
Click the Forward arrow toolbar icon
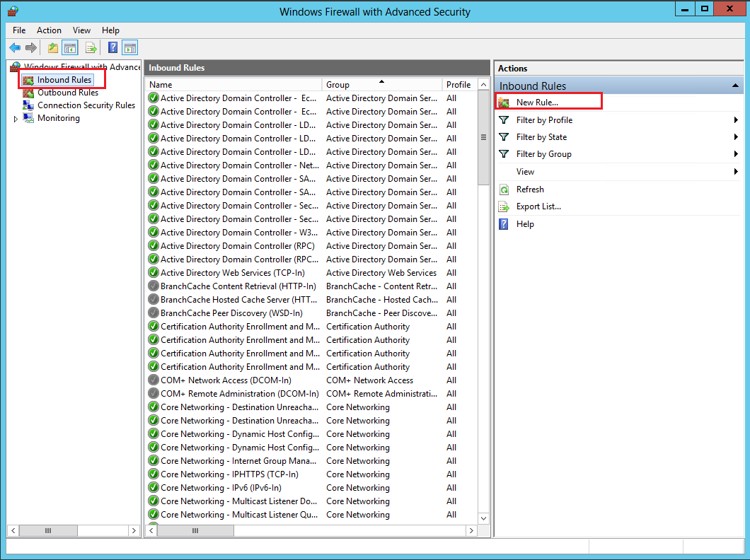click(31, 48)
